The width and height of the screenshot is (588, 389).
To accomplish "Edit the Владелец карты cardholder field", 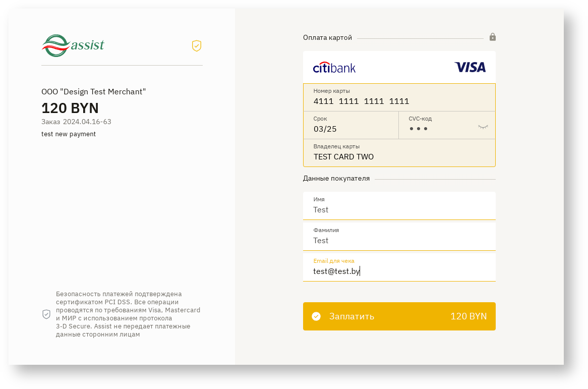I will 398,156.
